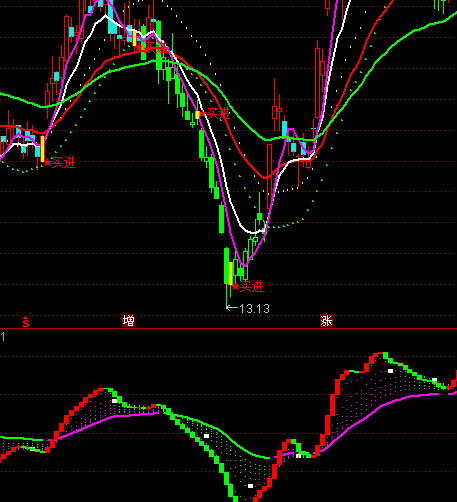Click the green 1 indicator panel label
Viewport: 457px width, 502px height.
coord(3,337)
